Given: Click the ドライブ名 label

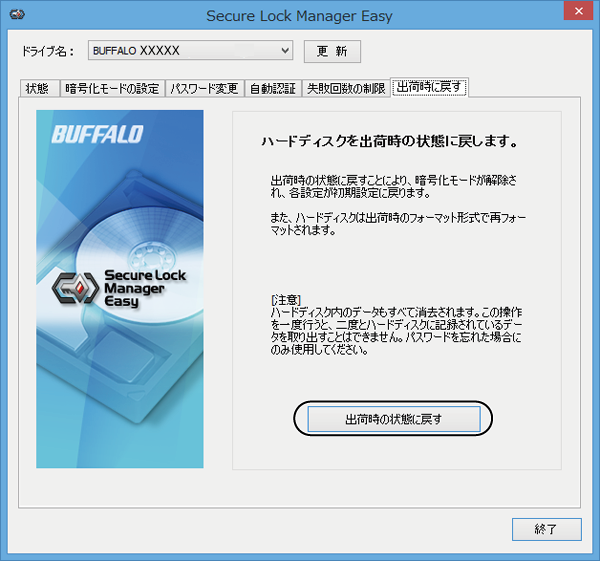Looking at the screenshot, I should point(47,51).
